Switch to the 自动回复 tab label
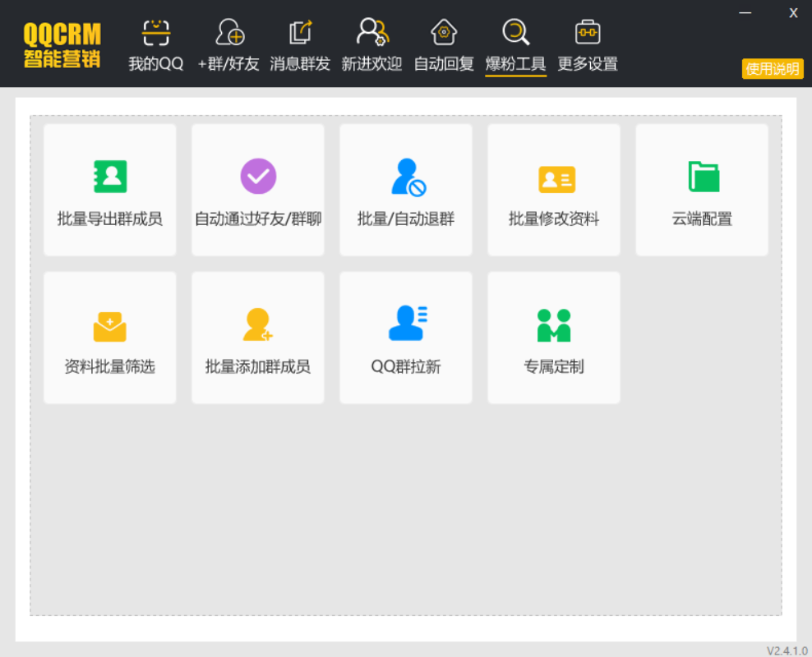 click(444, 64)
